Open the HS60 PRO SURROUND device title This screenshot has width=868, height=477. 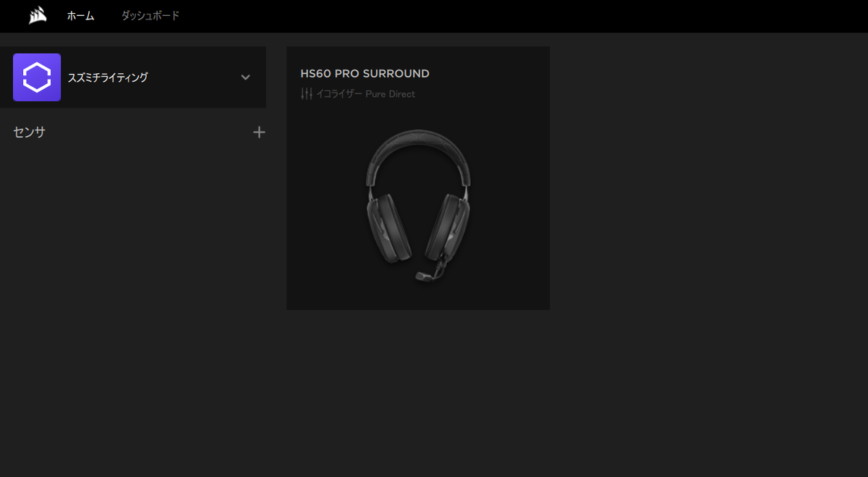[365, 74]
